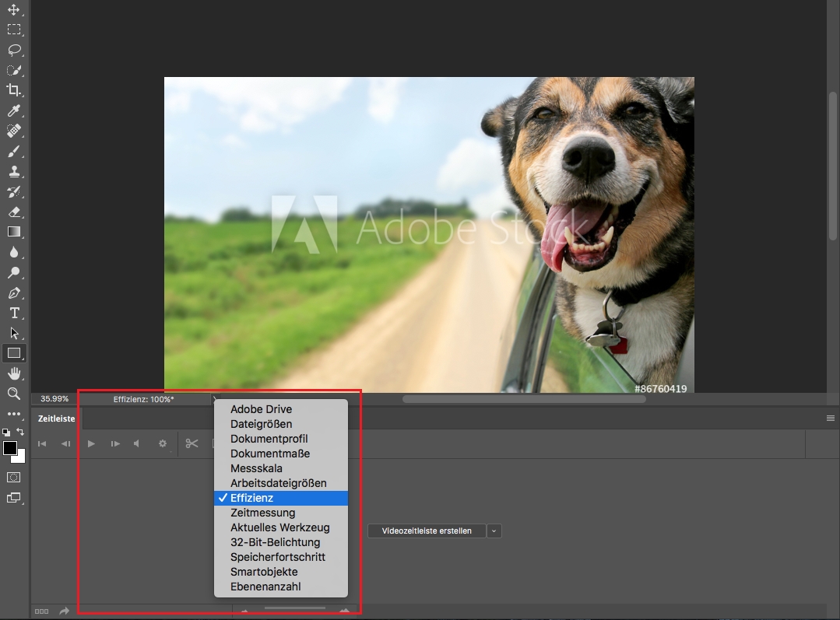Pick a color with the Eyedropper tool
Screen dimensions: 840x620
click(13, 110)
